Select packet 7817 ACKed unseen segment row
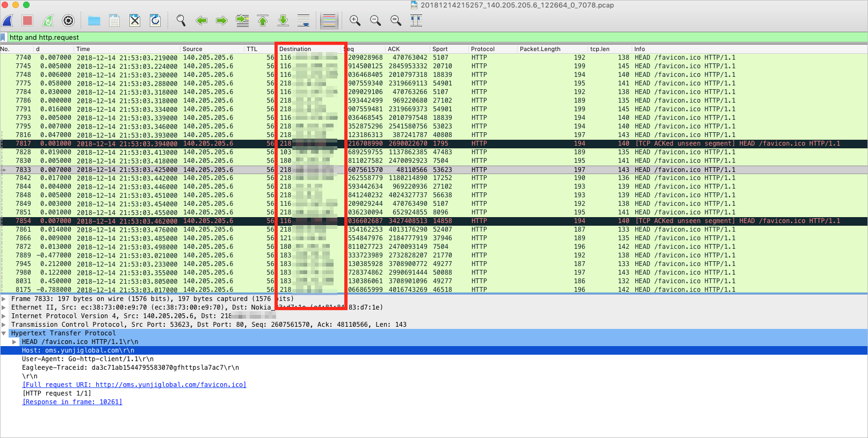868x438 pixels. [x=434, y=143]
